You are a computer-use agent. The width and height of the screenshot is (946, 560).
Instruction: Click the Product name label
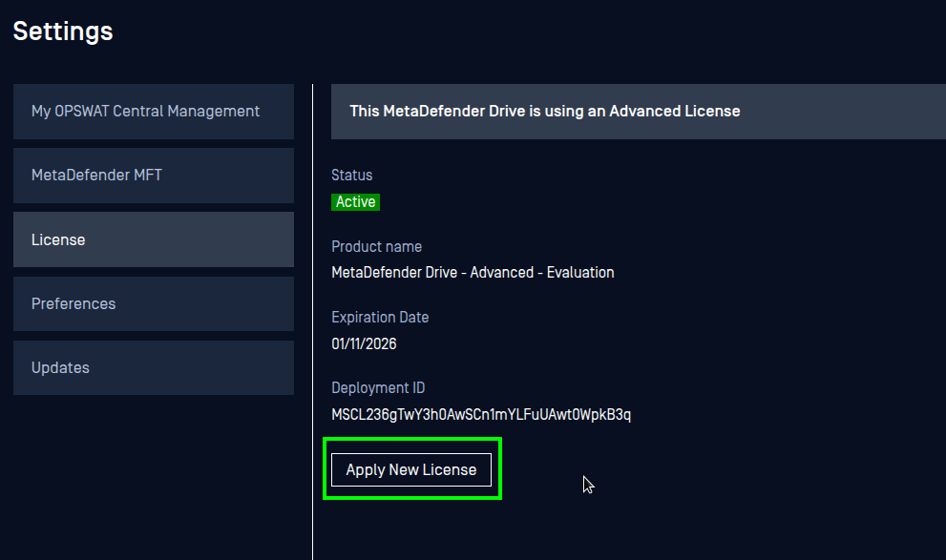[x=376, y=246]
